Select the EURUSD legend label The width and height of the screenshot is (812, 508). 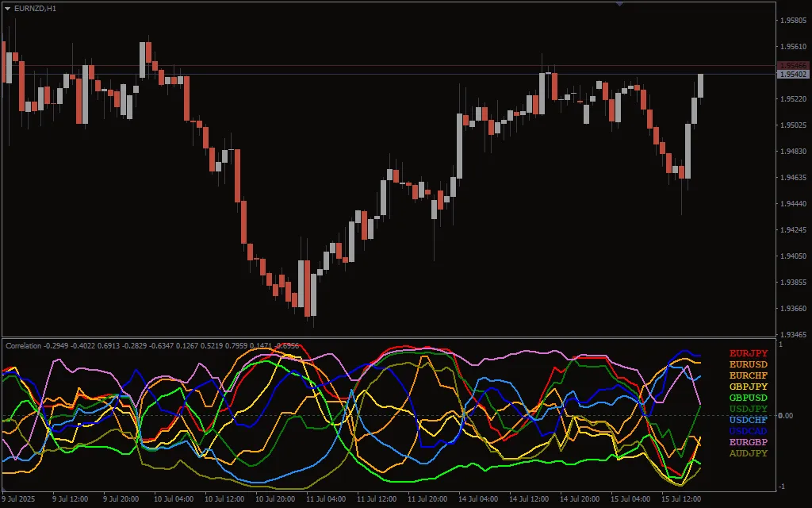coord(748,364)
